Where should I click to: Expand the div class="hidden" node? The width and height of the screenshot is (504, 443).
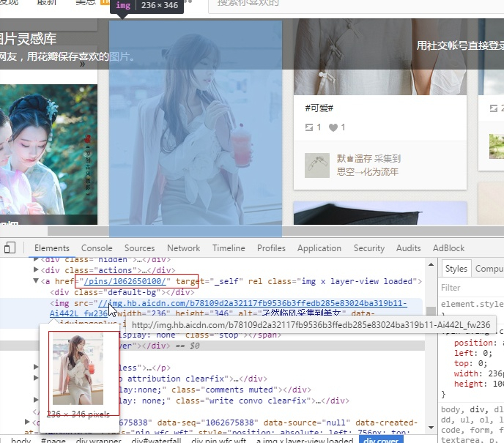coord(36,259)
